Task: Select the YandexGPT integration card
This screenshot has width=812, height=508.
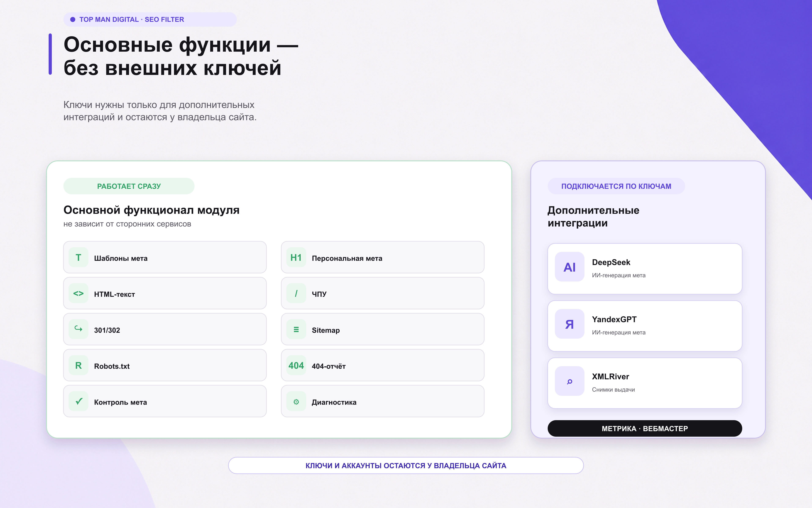Action: 645,326
